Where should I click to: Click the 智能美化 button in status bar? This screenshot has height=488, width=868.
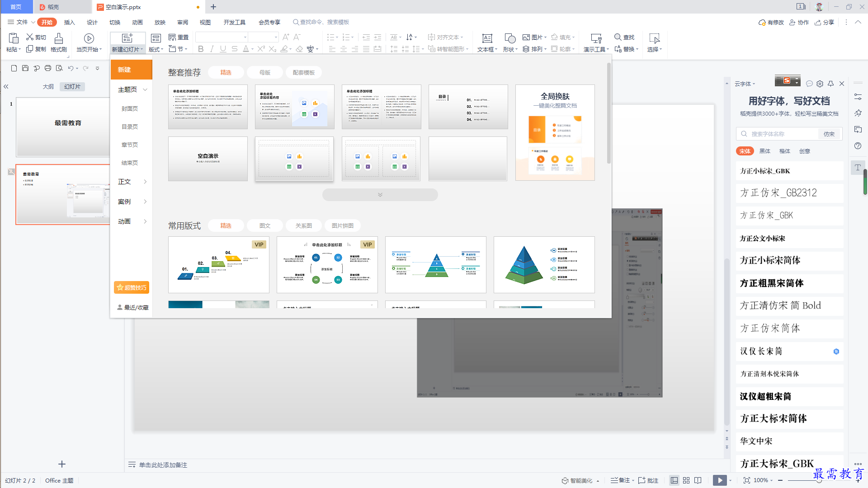580,480
